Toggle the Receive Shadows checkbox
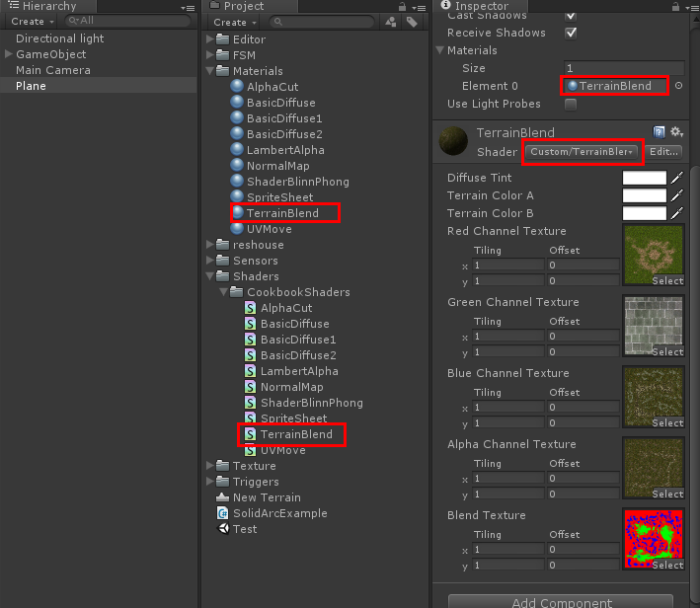Viewport: 700px width, 608px height. (570, 33)
